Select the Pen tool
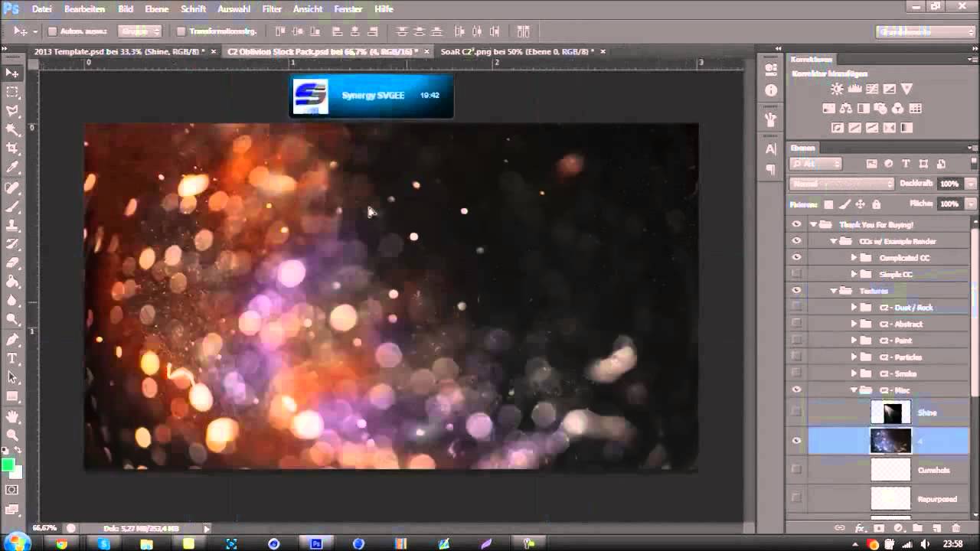Image resolution: width=980 pixels, height=551 pixels. click(x=12, y=339)
